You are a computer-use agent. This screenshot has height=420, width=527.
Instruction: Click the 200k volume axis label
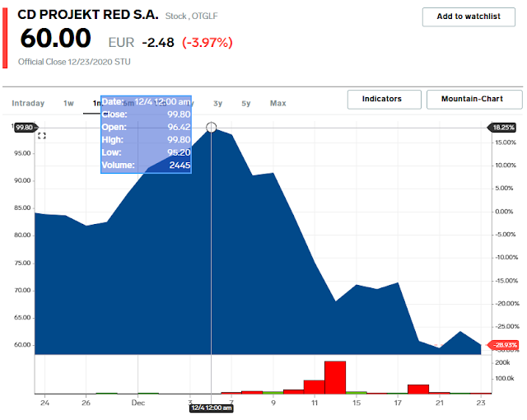tap(502, 362)
